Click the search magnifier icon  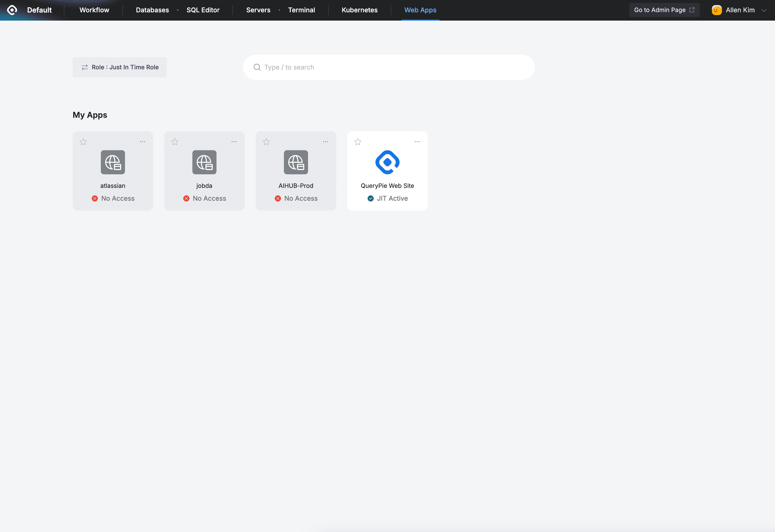coord(257,67)
